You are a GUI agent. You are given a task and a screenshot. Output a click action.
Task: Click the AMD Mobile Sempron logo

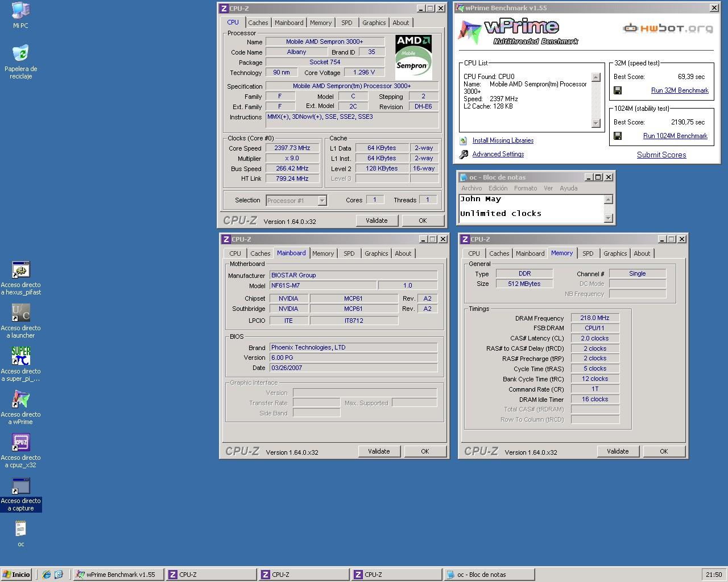click(x=413, y=57)
